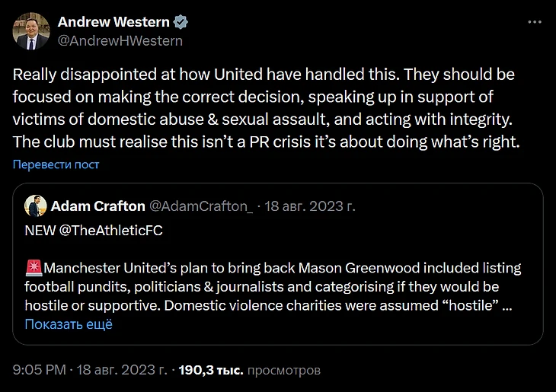This screenshot has height=392, width=556.
Task: Open Andrew Western's profile avatar
Action: coord(31,31)
